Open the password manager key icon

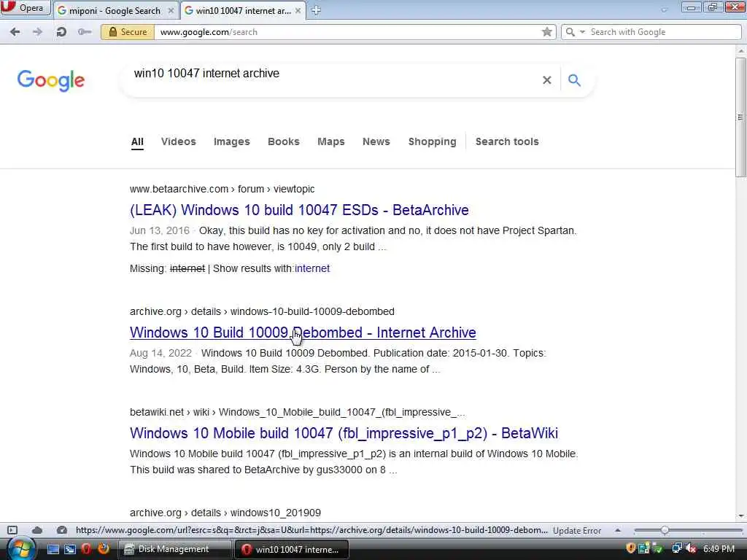[x=85, y=32]
